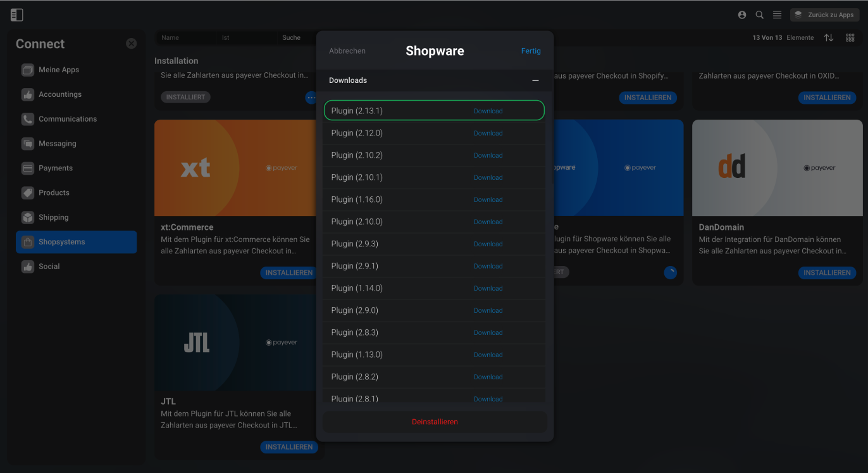Screen dimensions: 868x473
Task: Click the Name filter dropdown
Action: pyautogui.click(x=185, y=38)
